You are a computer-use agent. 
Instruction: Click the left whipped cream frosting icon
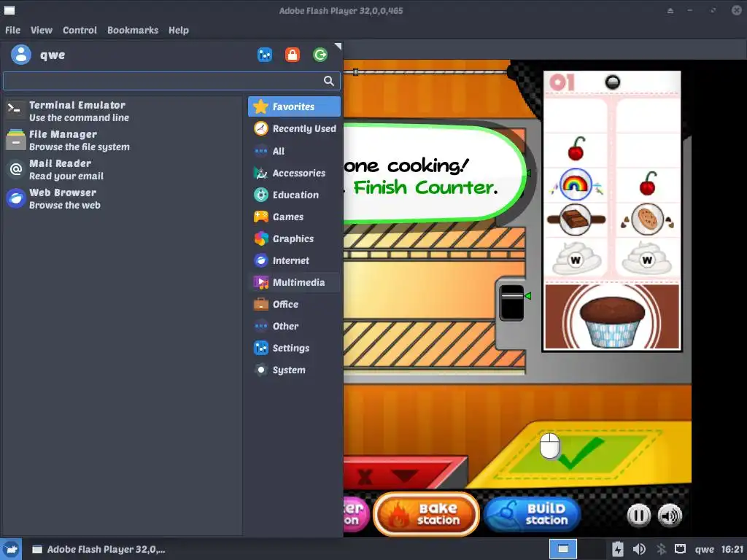(x=576, y=258)
